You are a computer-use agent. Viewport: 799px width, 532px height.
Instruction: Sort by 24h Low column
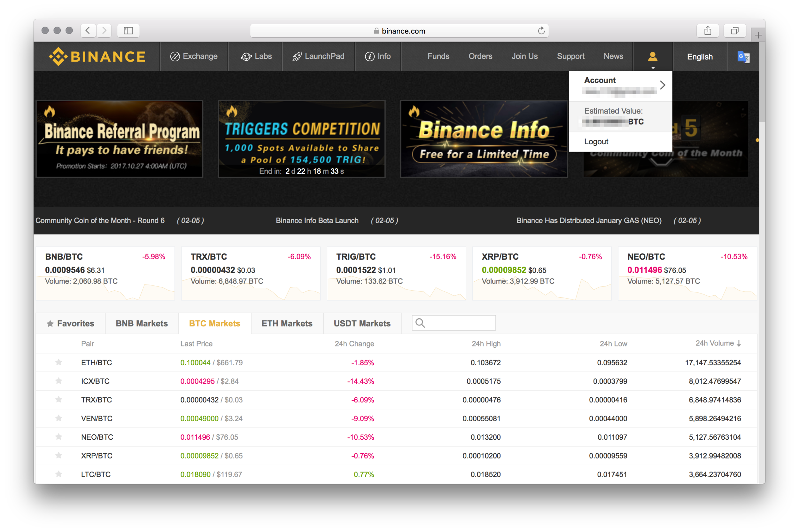[613, 344]
